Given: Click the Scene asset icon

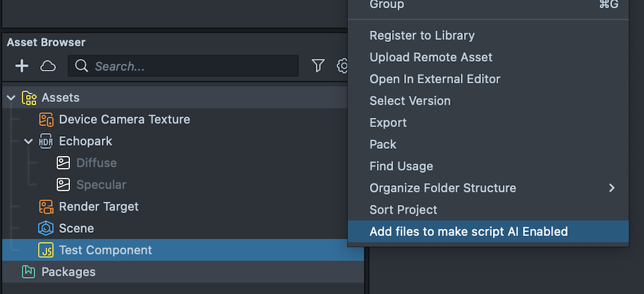Looking at the screenshot, I should click(46, 228).
